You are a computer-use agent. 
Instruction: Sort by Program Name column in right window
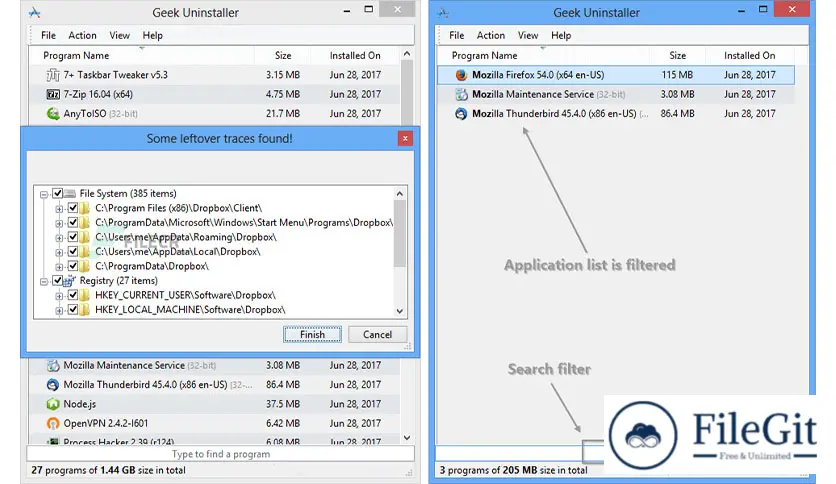pyautogui.click(x=543, y=55)
